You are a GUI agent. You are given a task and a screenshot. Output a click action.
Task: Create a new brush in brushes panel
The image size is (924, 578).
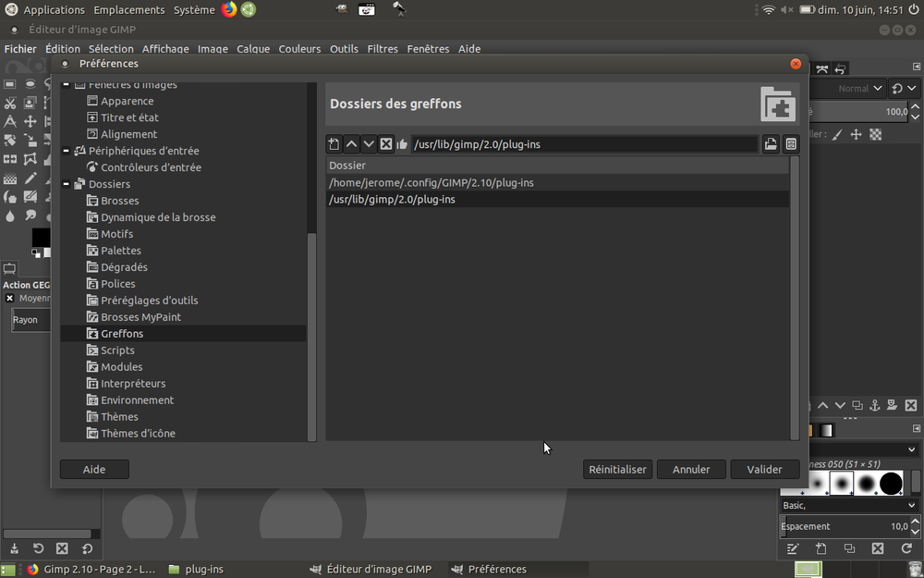click(x=821, y=548)
